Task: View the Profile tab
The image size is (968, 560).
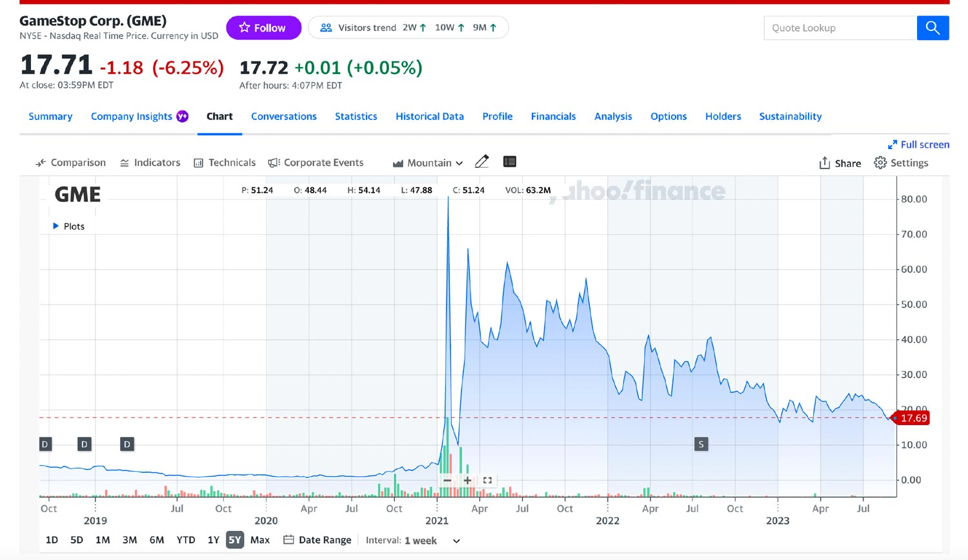Action: (x=498, y=116)
